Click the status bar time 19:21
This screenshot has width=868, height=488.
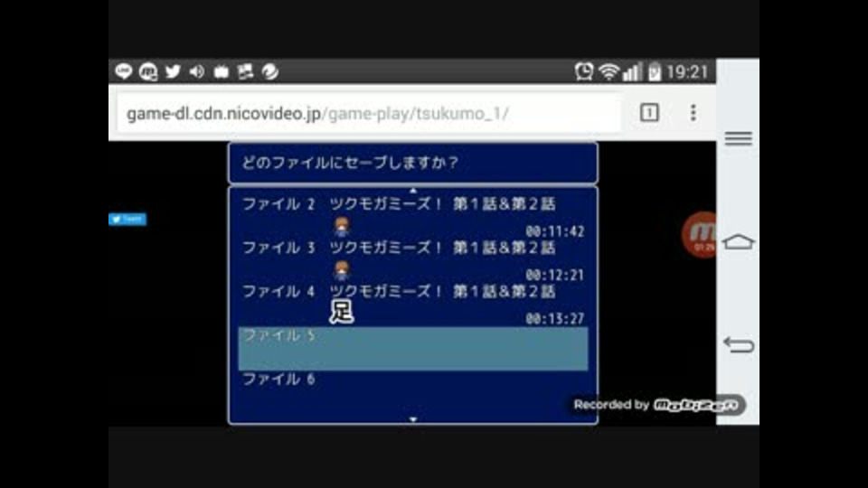click(x=687, y=72)
